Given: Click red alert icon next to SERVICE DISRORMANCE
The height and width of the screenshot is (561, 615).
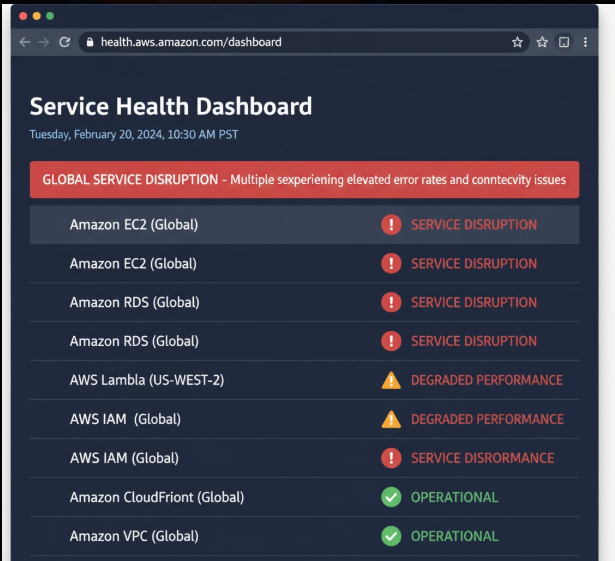Looking at the screenshot, I should click(x=391, y=458).
